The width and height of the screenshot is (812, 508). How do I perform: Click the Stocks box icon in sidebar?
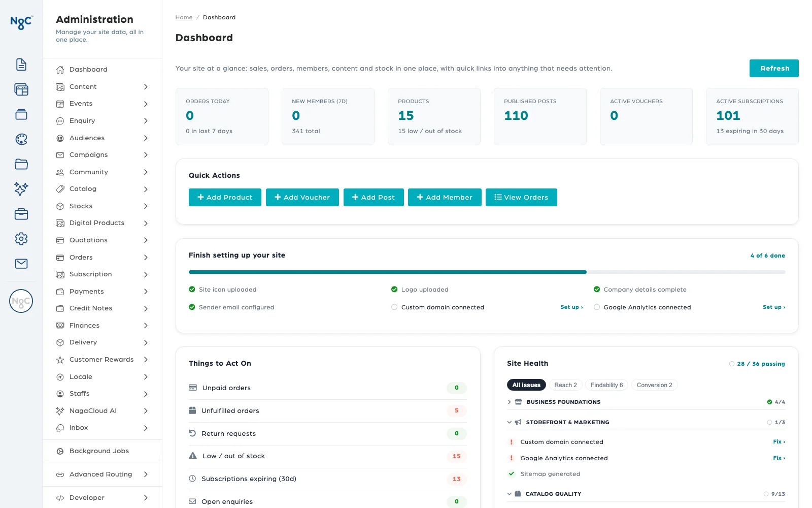60,206
